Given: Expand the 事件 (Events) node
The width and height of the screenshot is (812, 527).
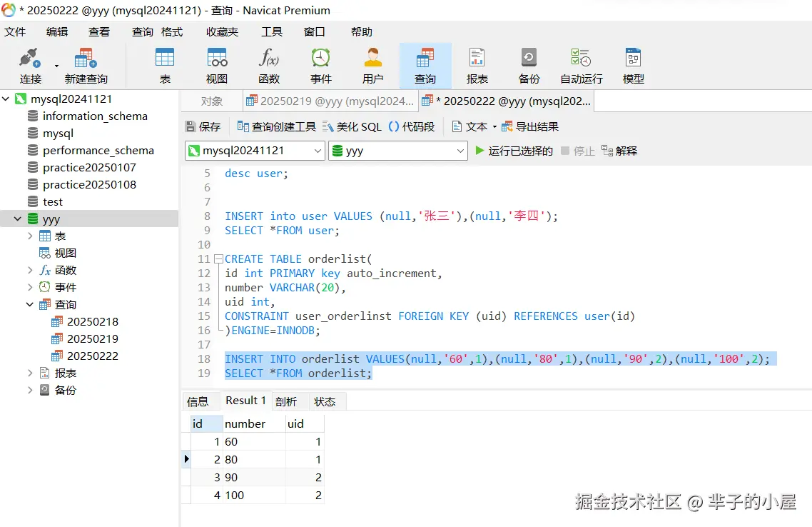Looking at the screenshot, I should [x=30, y=287].
